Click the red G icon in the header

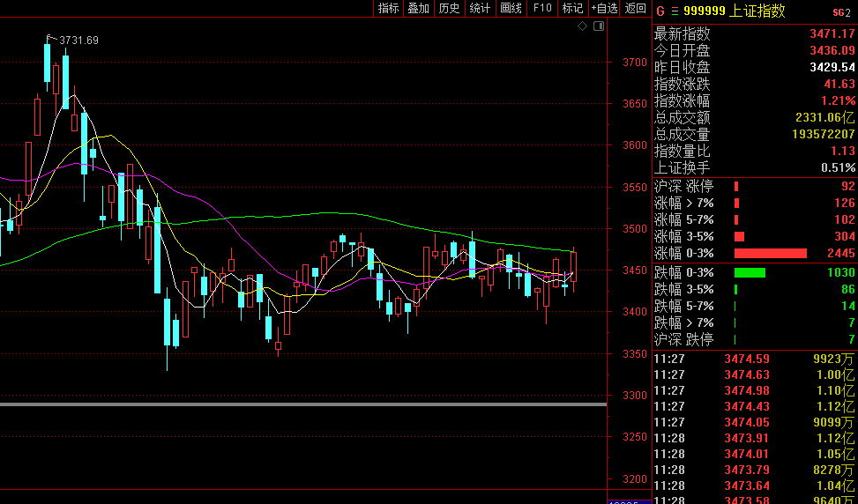(660, 11)
